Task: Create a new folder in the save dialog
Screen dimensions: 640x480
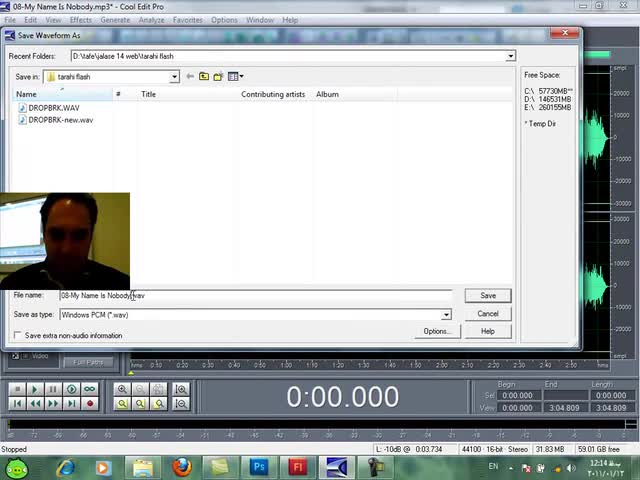Action: [218, 76]
